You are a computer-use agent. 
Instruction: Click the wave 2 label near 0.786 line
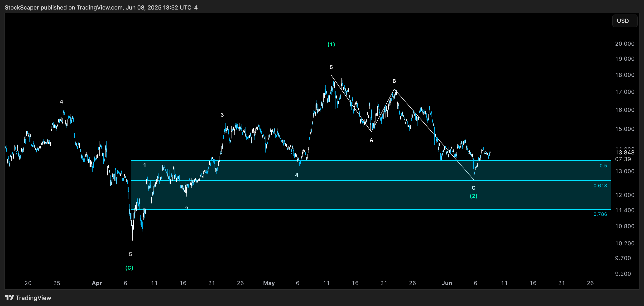point(187,209)
